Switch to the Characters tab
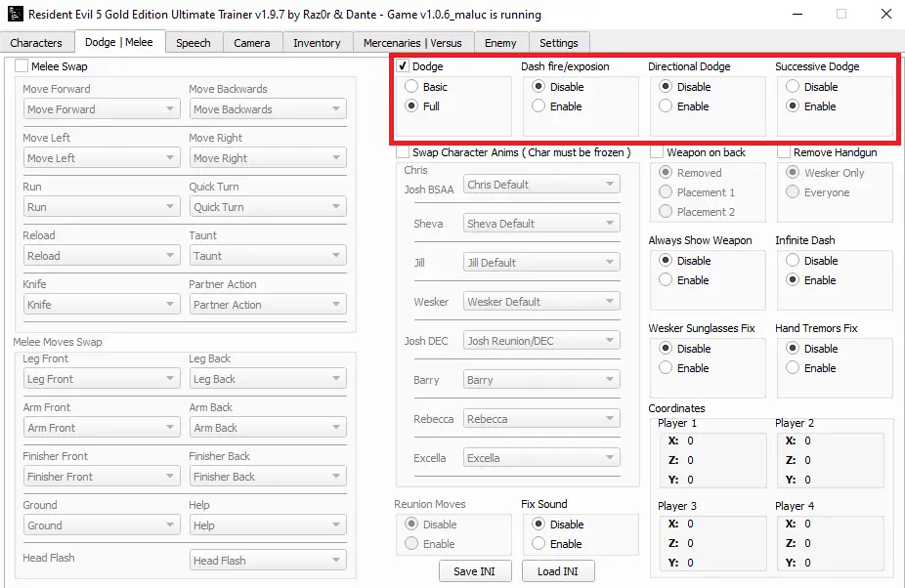The image size is (905, 588). click(36, 43)
